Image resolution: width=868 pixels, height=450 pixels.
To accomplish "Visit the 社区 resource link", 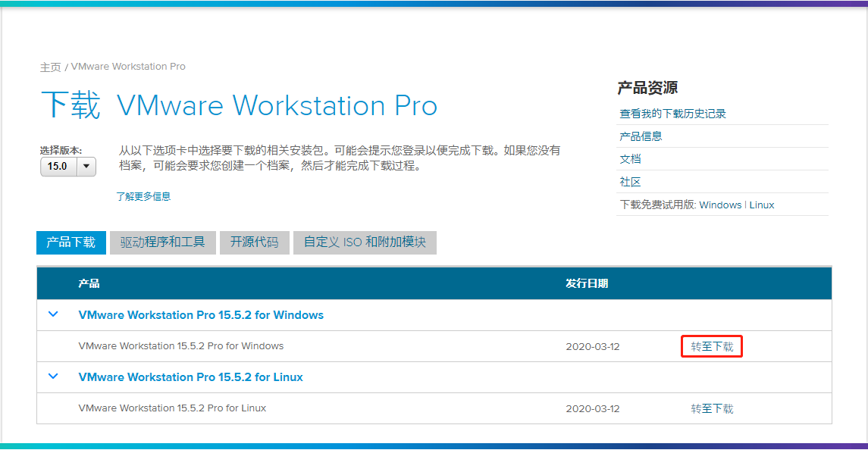I will pos(630,182).
